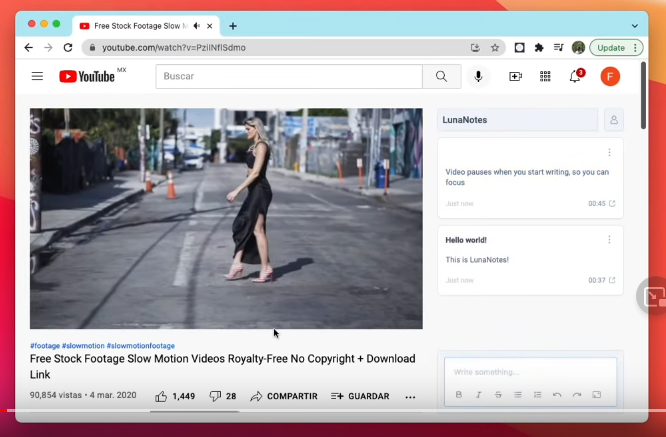Jump to the 00:45 note timestamp

tap(601, 203)
